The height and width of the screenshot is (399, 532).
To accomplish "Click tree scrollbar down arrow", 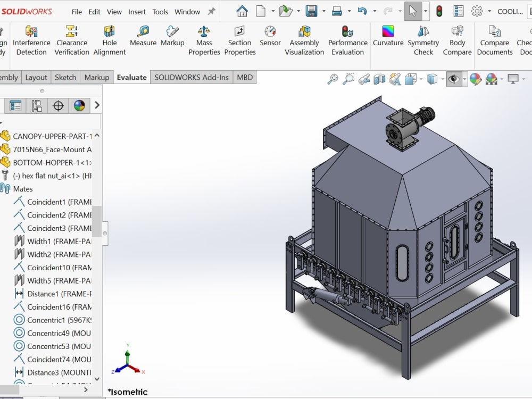I will [x=97, y=379].
